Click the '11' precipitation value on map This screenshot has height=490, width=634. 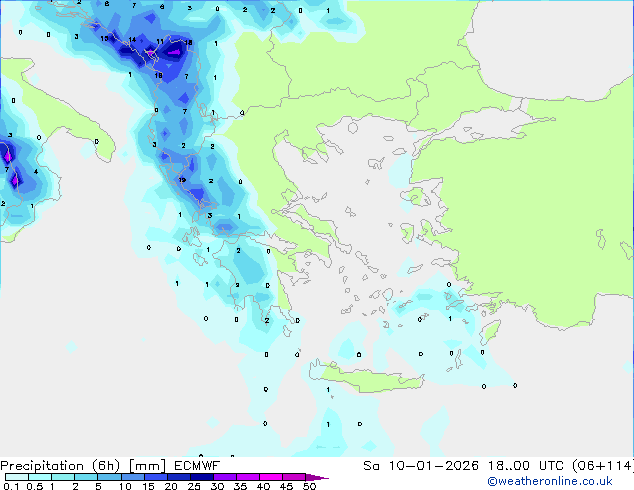160,41
